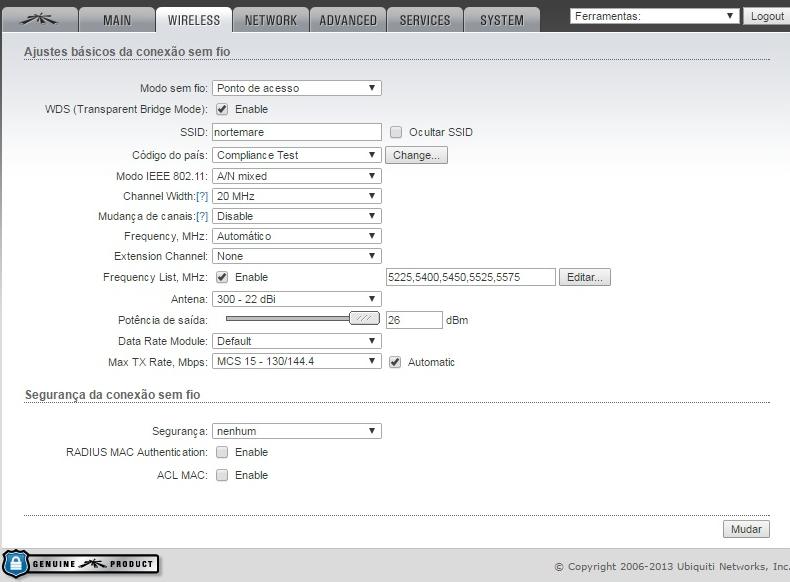Open the Ferramentas tools dropdown
This screenshot has height=582, width=790.
point(654,16)
